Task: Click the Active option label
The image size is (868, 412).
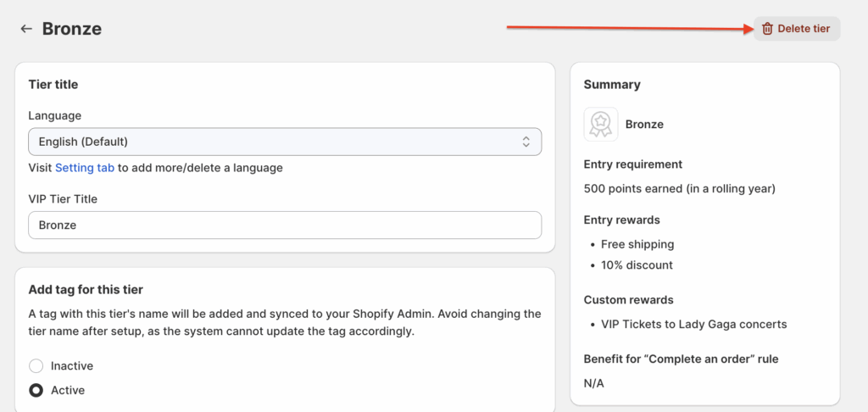Action: click(68, 391)
